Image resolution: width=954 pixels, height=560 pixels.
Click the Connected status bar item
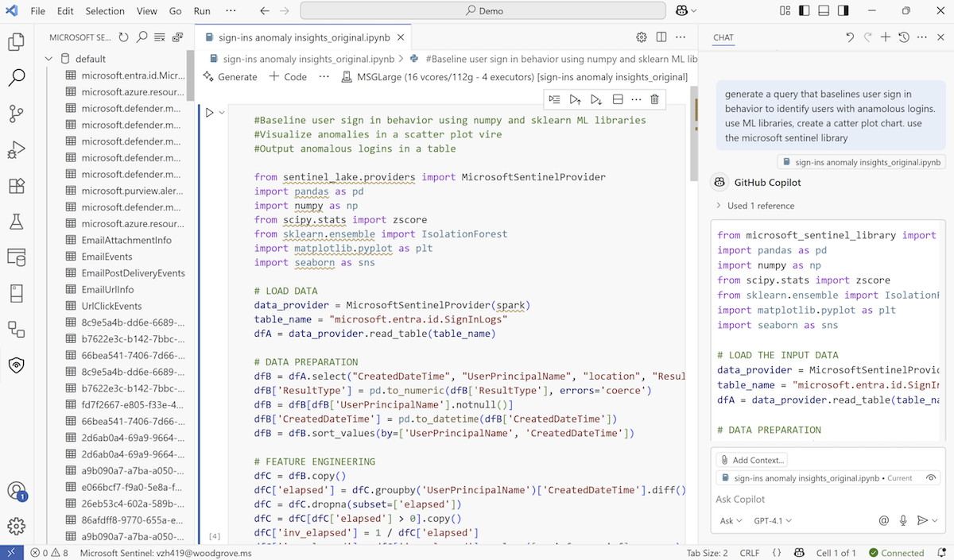click(x=896, y=553)
